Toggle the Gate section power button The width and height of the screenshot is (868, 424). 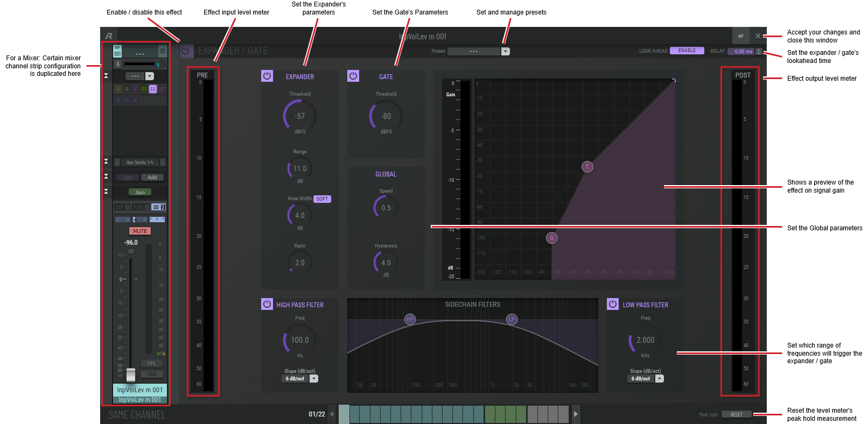pyautogui.click(x=353, y=76)
